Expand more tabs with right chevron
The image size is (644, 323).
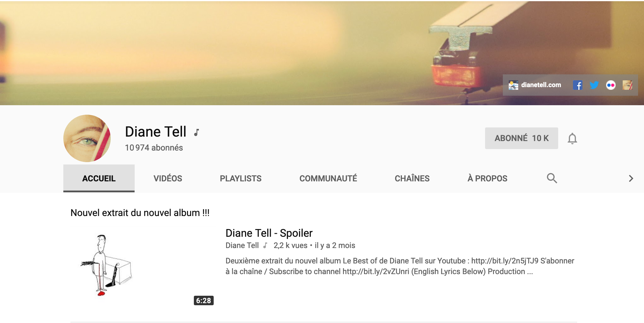(x=631, y=178)
